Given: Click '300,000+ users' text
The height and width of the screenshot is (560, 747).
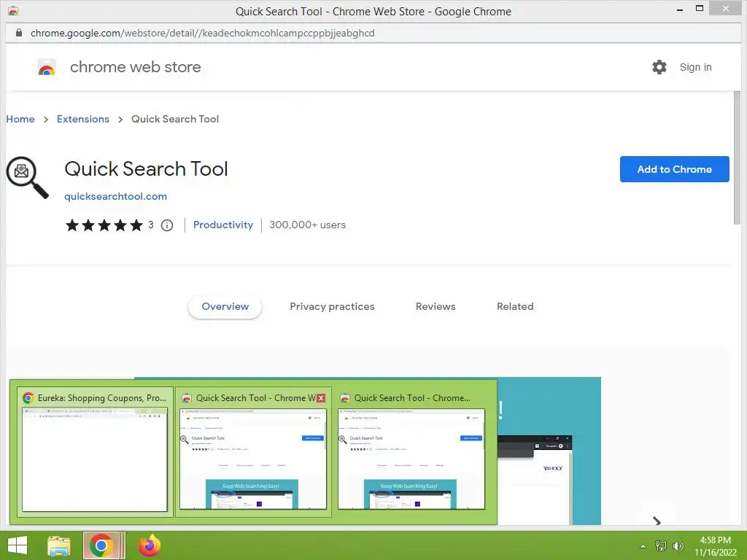Looking at the screenshot, I should click(307, 225).
